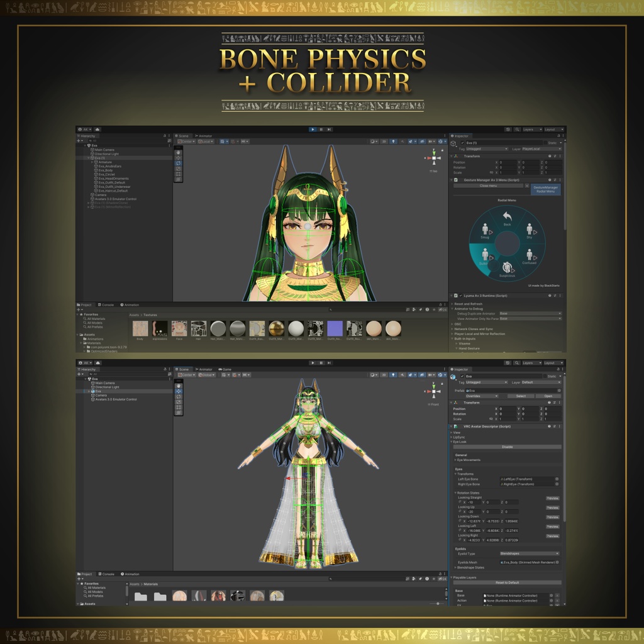
Task: Toggle active checkbox for Eva in Avatar Descriptor editor
Action: tap(462, 376)
